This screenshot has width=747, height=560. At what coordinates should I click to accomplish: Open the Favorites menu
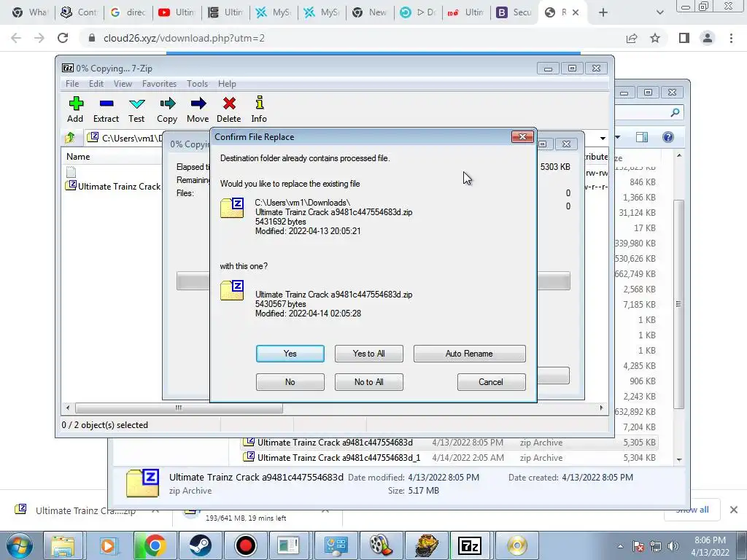[159, 84]
